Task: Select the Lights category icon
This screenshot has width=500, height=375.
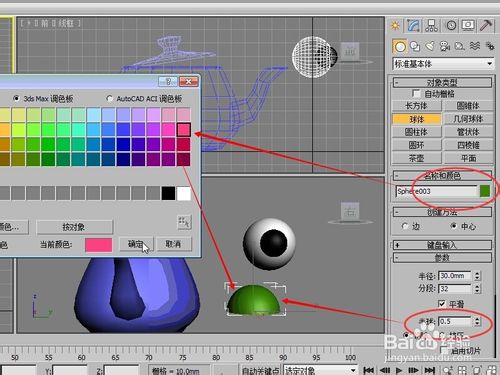Action: (x=430, y=46)
